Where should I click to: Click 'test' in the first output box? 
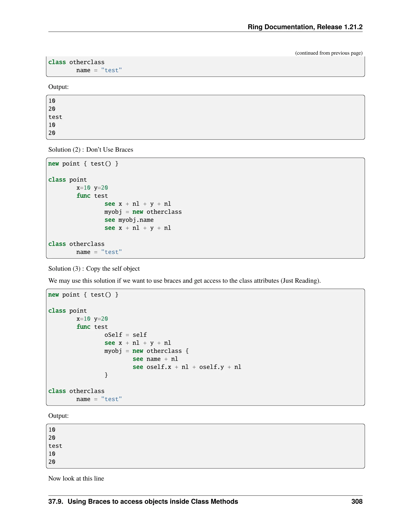coord(55,117)
